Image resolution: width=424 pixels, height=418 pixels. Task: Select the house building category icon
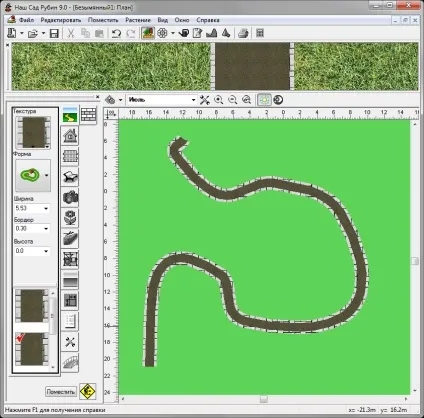(x=70, y=135)
